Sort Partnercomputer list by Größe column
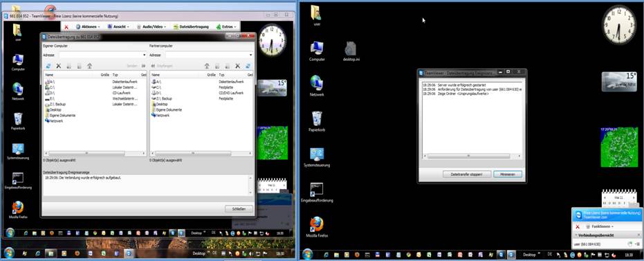This screenshot has height=261, width=644. 211,75
